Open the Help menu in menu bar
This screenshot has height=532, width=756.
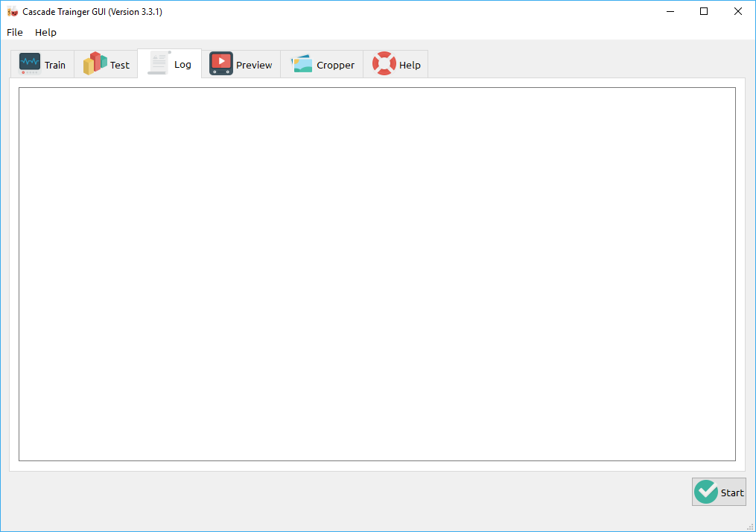pyautogui.click(x=45, y=32)
